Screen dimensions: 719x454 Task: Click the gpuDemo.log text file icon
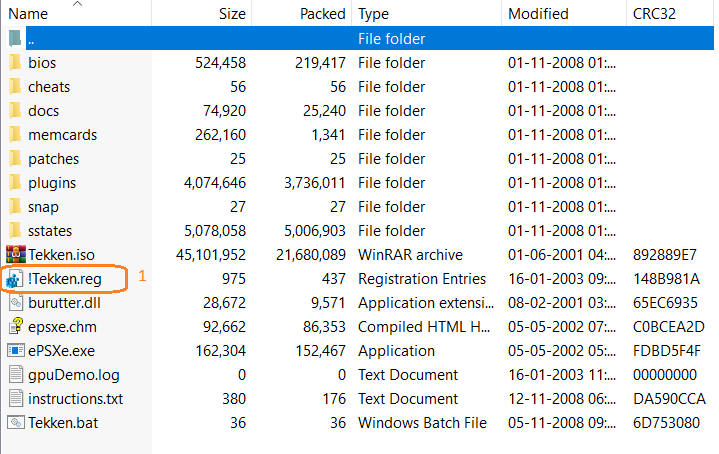tap(15, 375)
